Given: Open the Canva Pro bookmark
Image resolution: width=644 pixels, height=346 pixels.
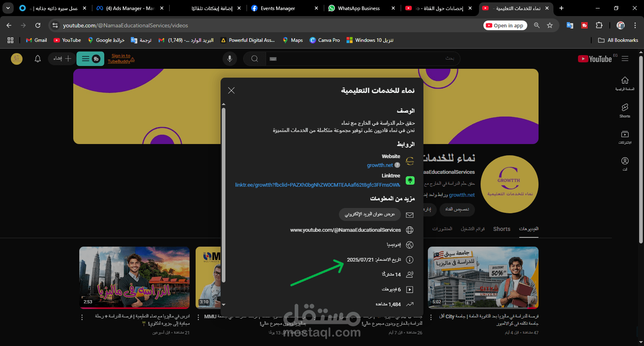Looking at the screenshot, I should 325,40.
